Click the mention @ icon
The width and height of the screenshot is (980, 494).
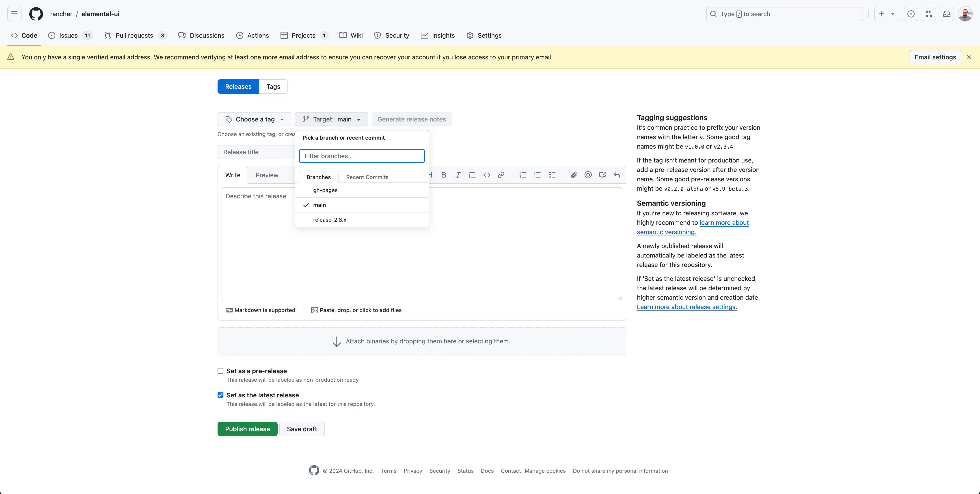coord(588,175)
